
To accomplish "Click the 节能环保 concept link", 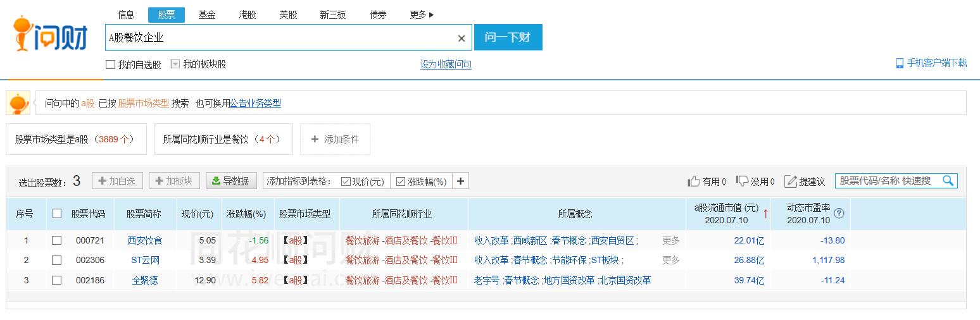I will point(569,260).
